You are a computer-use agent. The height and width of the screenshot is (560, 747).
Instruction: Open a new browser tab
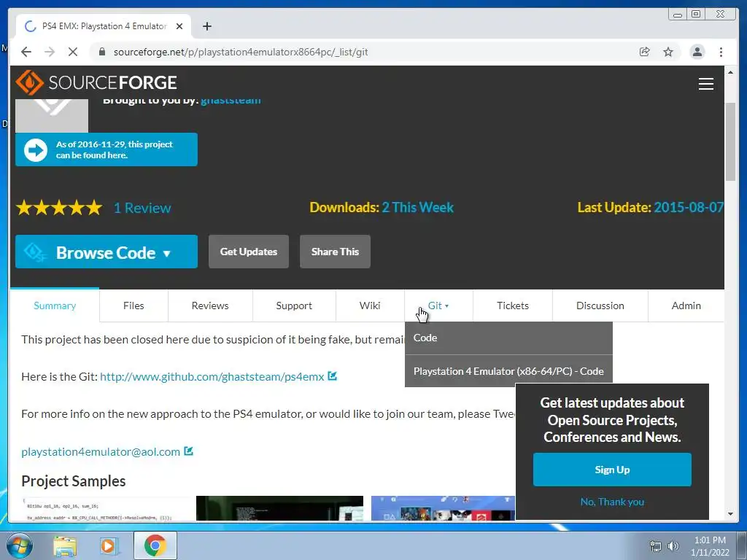pos(206,26)
